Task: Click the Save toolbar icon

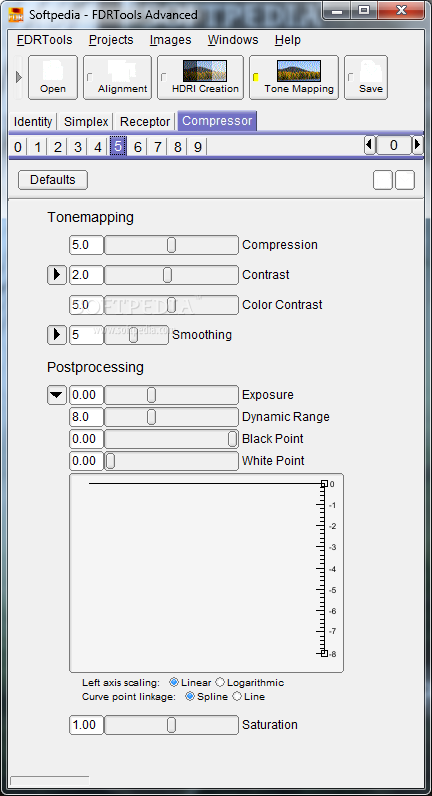Action: 366,77
